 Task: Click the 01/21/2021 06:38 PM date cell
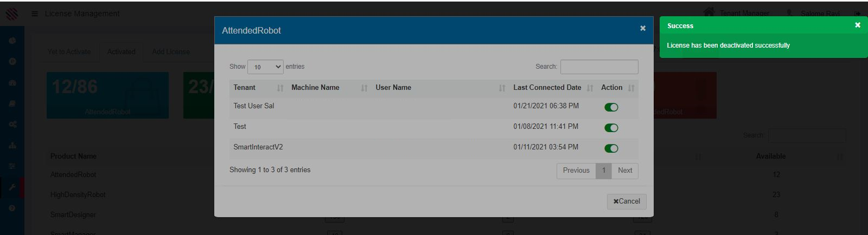[x=546, y=106]
